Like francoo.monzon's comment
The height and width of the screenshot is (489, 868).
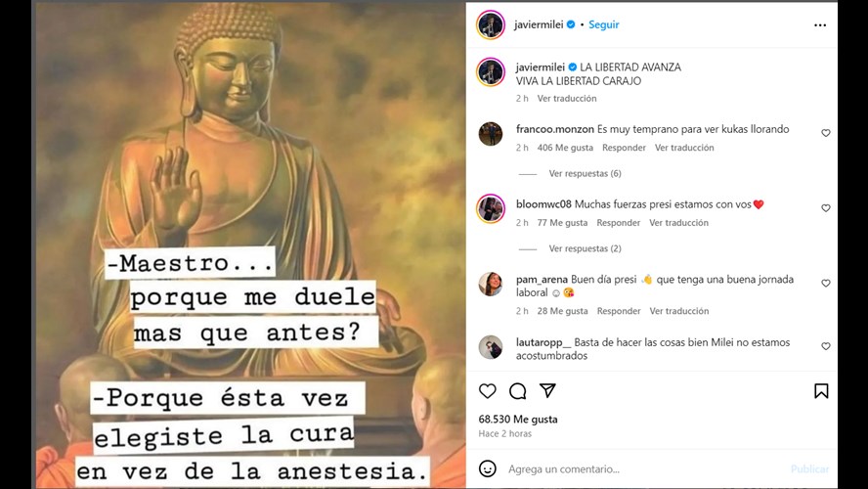(x=825, y=133)
